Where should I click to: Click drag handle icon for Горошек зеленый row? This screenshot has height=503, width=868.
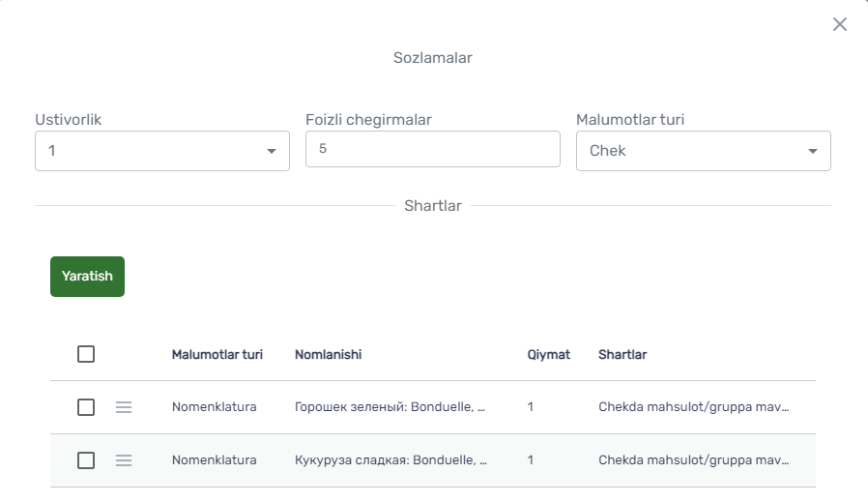click(x=124, y=407)
